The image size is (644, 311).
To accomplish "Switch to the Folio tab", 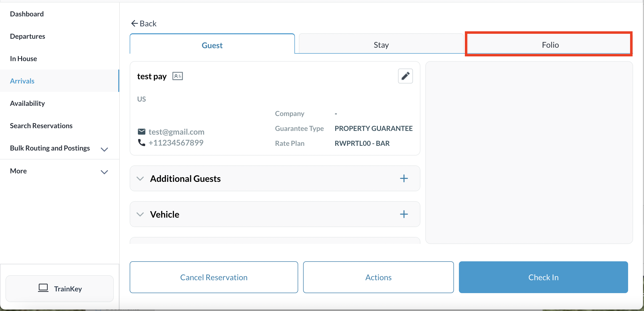I will (550, 45).
